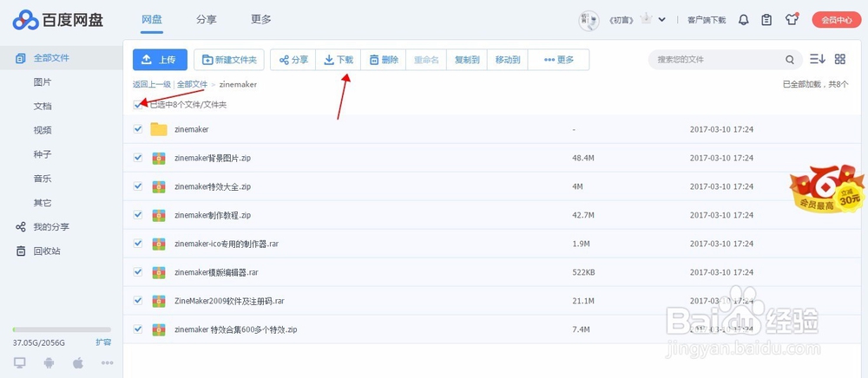Click the 移动到 button
868x378 pixels.
pos(508,60)
